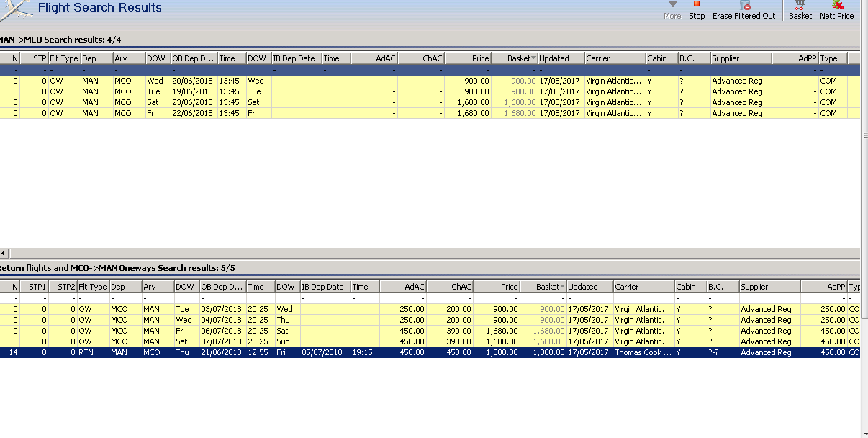Click the ?-? booking class cell
The image size is (868, 438).
point(723,352)
